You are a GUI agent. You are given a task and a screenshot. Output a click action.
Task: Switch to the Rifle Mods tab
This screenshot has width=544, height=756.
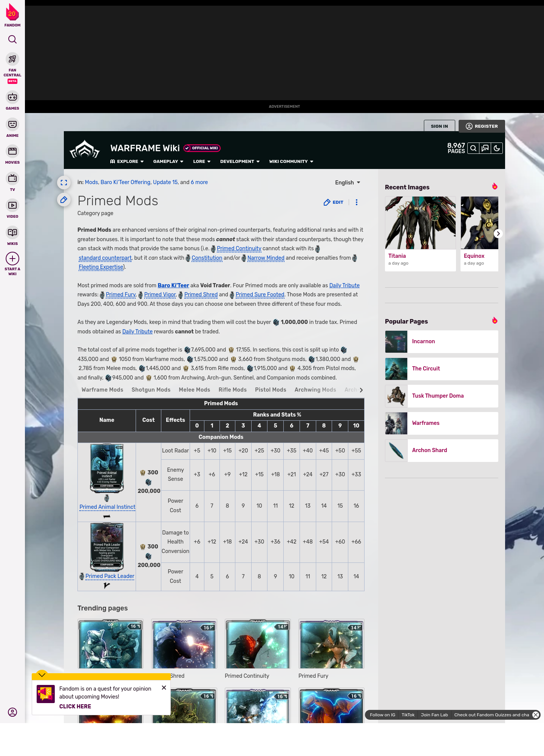click(x=232, y=390)
